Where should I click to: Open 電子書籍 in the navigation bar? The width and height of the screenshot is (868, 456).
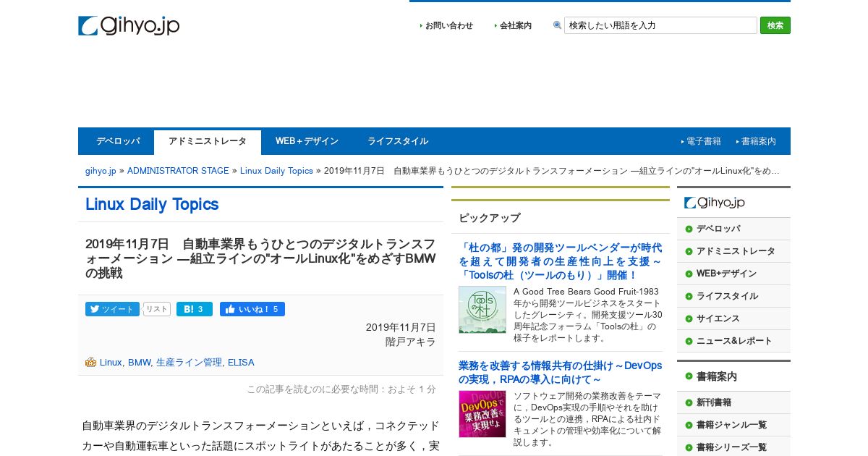tap(703, 141)
